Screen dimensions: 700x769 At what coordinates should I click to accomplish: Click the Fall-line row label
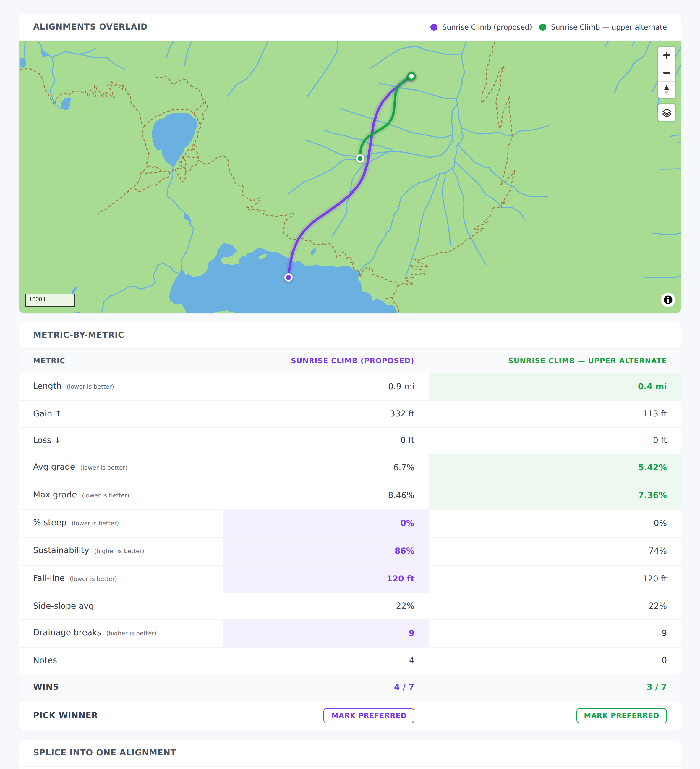click(49, 578)
